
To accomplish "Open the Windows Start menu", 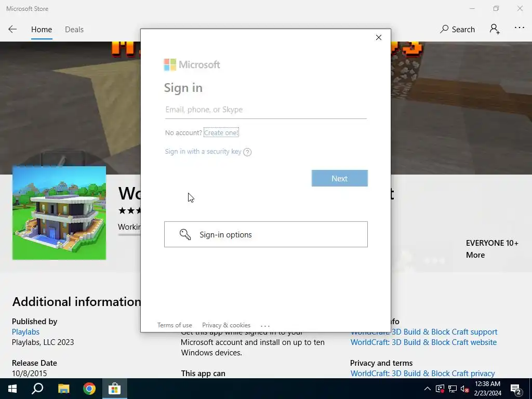I will click(12, 389).
